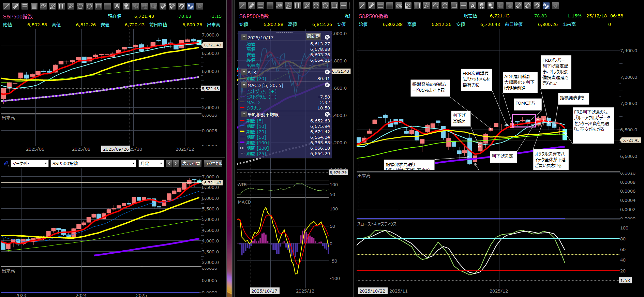Toggle the drawing lock in right chart toolbar
Image resolution: width=644 pixels, height=297 pixels.
(546, 6)
